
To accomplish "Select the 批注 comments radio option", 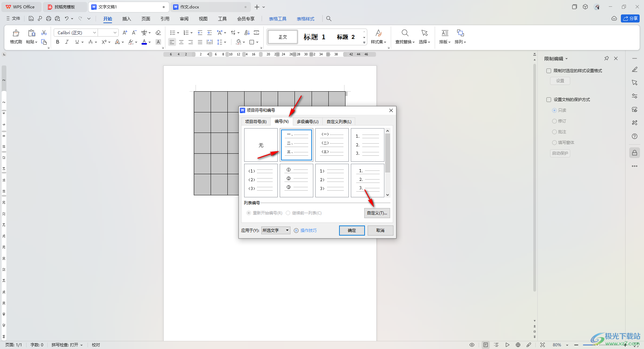I will tap(554, 132).
